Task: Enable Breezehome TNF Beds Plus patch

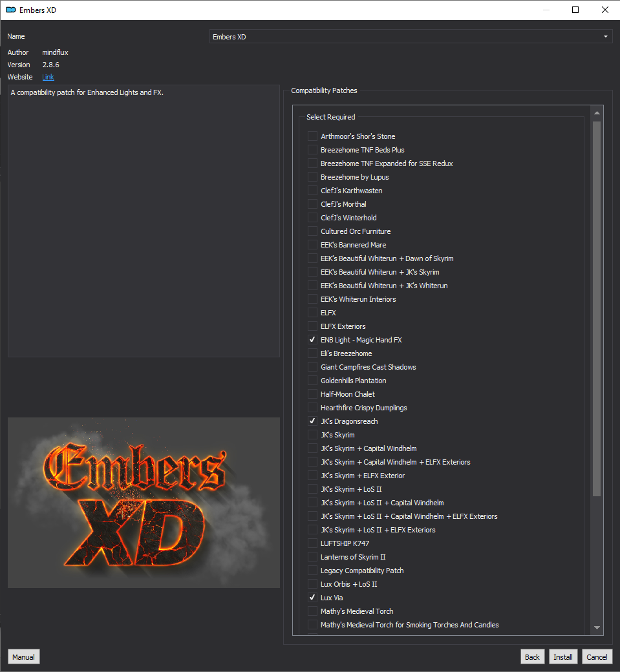Action: [312, 150]
